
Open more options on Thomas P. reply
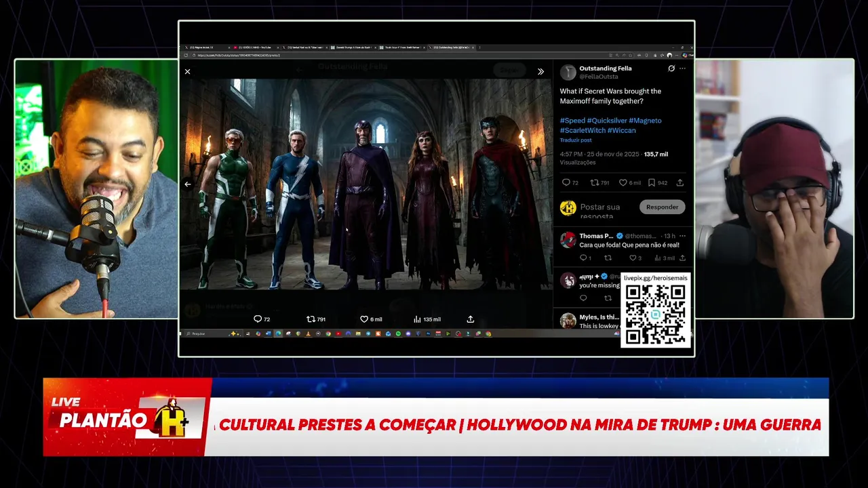tap(682, 236)
